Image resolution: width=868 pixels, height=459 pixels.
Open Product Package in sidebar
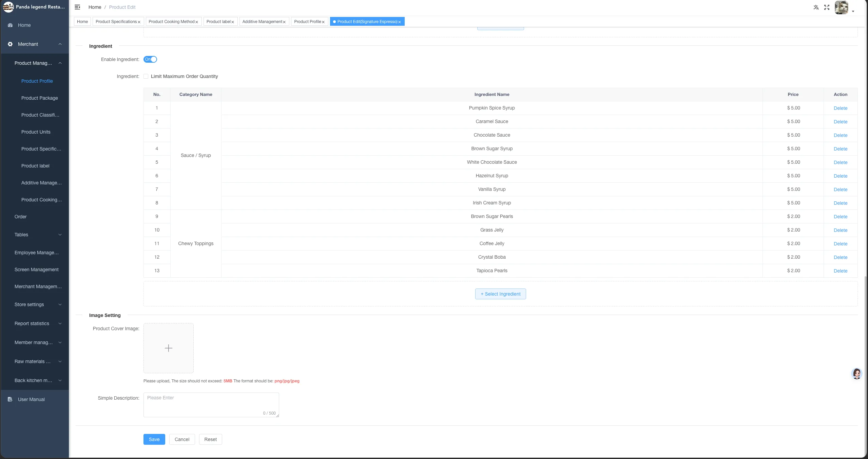40,98
